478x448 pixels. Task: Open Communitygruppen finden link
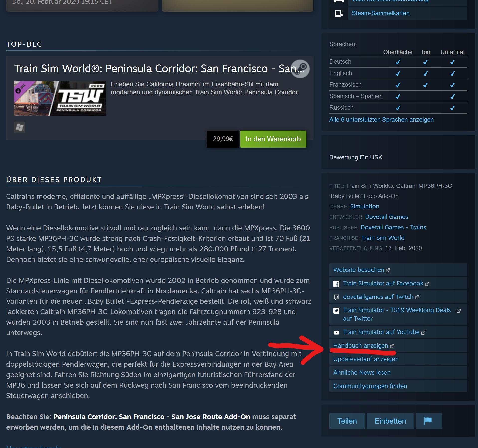(370, 386)
